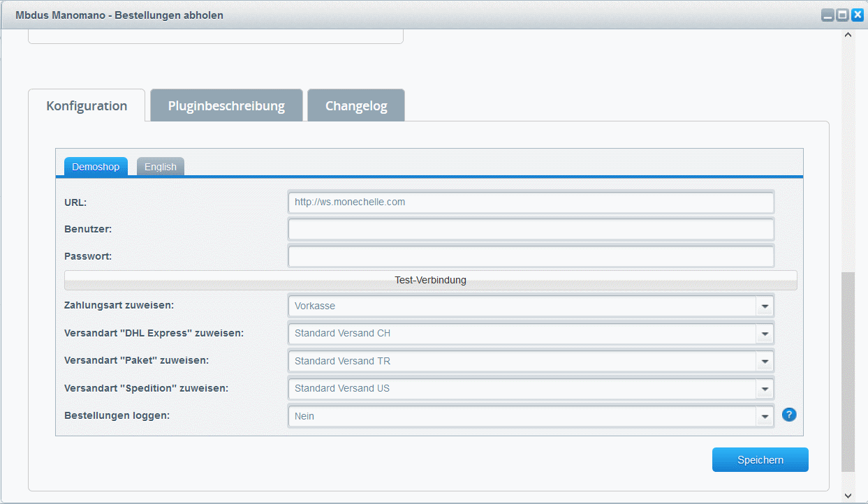Open the Zahlungsart zuweisen dropdown
Image resolution: width=868 pixels, height=504 pixels.
(765, 306)
